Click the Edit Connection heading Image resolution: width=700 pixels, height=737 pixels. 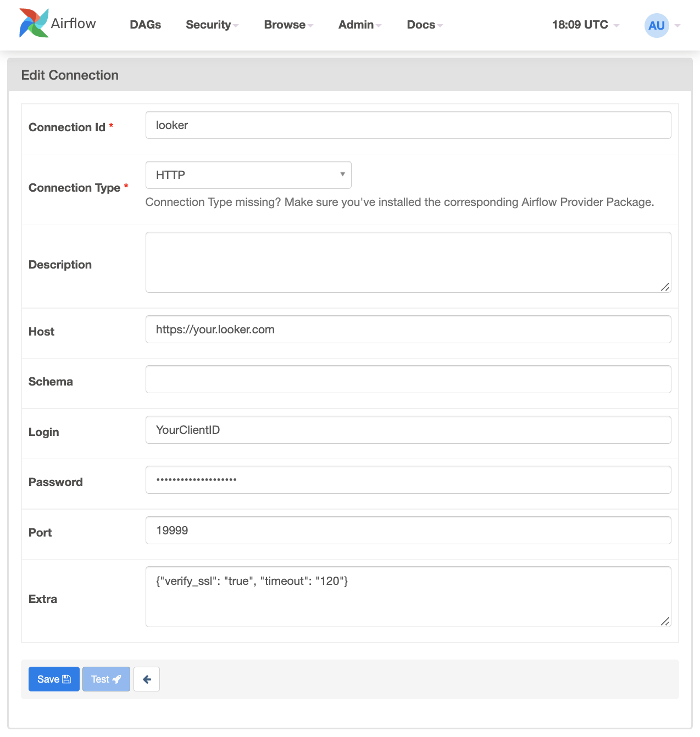click(x=70, y=75)
